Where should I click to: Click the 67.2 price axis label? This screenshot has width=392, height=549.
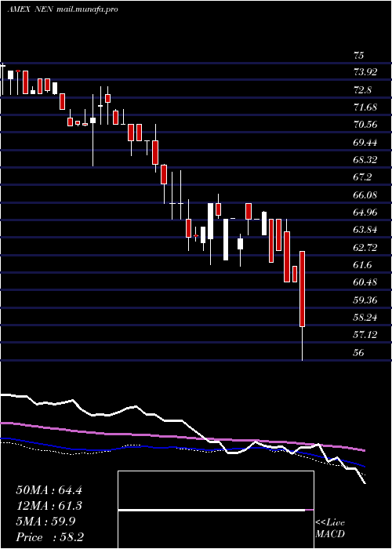362,177
